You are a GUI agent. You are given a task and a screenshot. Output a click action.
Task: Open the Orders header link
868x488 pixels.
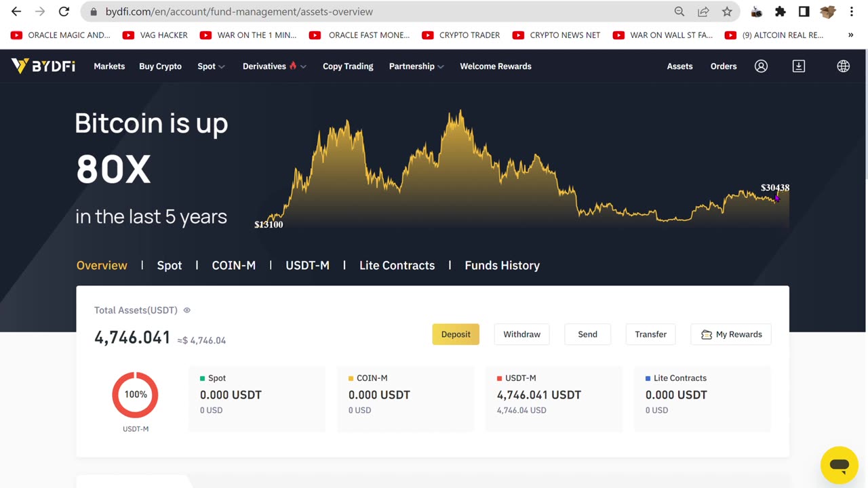[724, 66]
